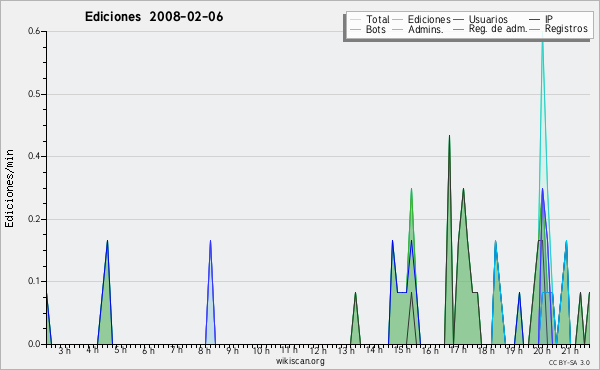Screen dimensions: 600x370
Task: Click the 0.1 y-axis value
Action: tap(34, 281)
